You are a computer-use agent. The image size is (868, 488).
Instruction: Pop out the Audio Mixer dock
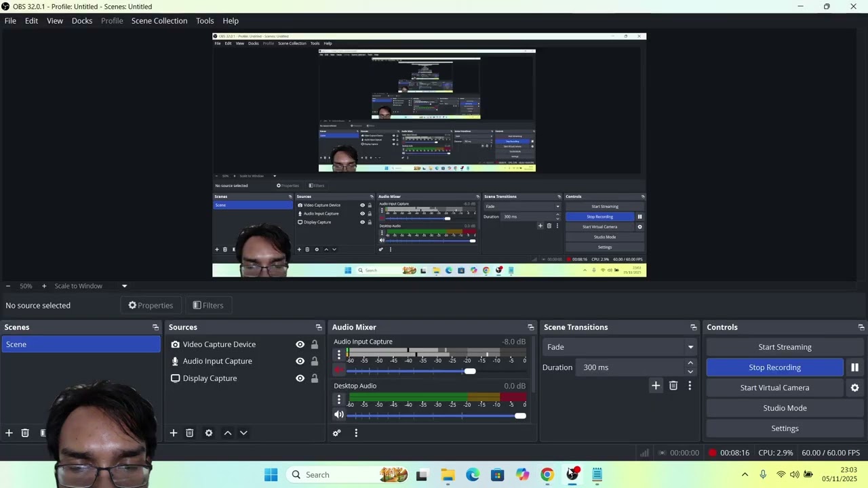click(531, 327)
